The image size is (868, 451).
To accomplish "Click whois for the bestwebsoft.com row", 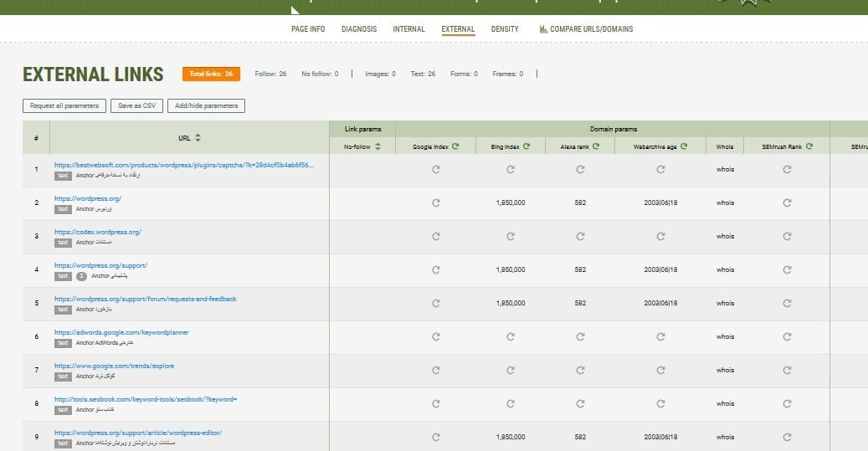I will tap(725, 169).
